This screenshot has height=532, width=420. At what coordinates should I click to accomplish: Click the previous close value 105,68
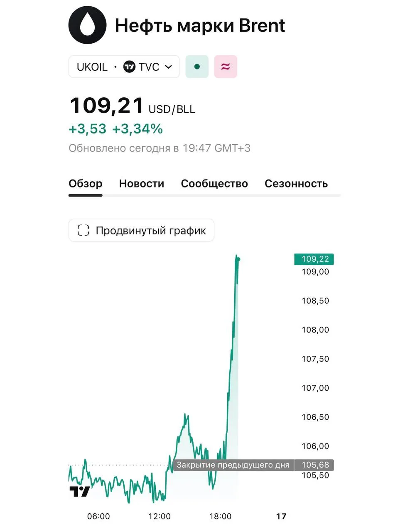314,465
